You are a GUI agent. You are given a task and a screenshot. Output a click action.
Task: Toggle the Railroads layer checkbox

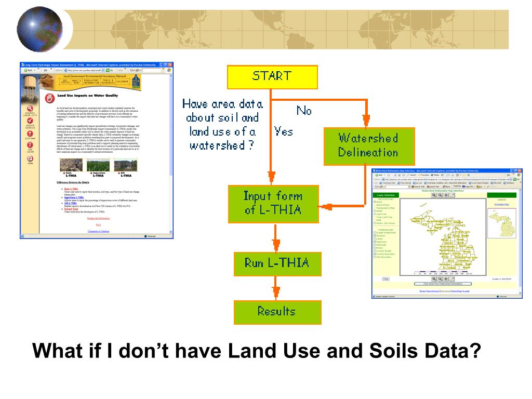point(375,245)
